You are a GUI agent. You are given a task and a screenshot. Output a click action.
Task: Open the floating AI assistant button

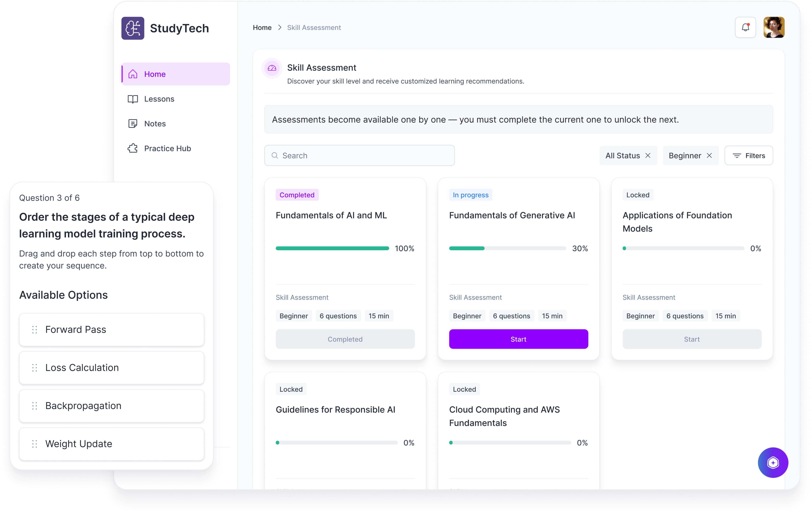point(773,462)
